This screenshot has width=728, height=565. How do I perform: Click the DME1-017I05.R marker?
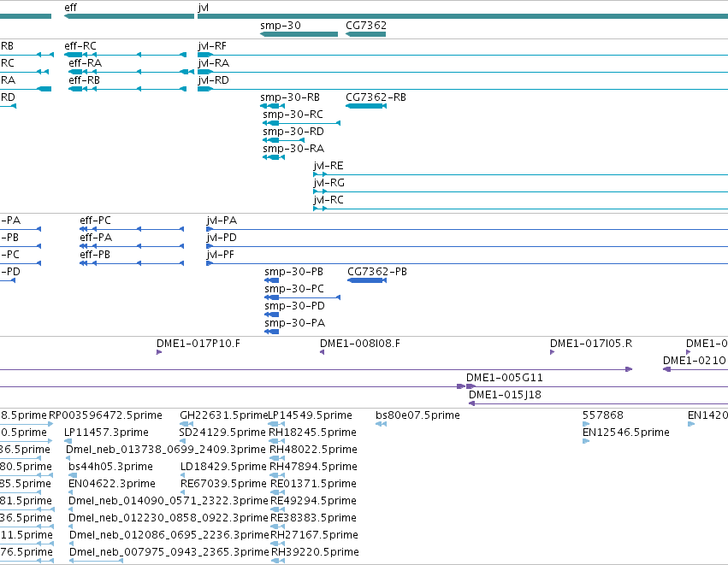552,352
